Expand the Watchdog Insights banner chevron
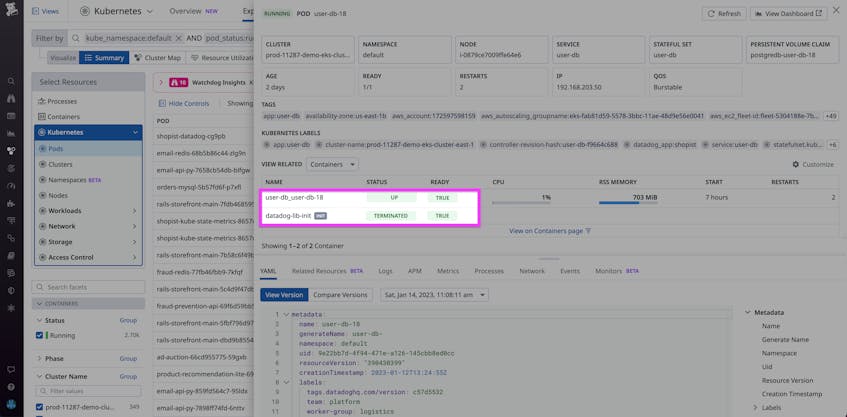 pos(161,83)
